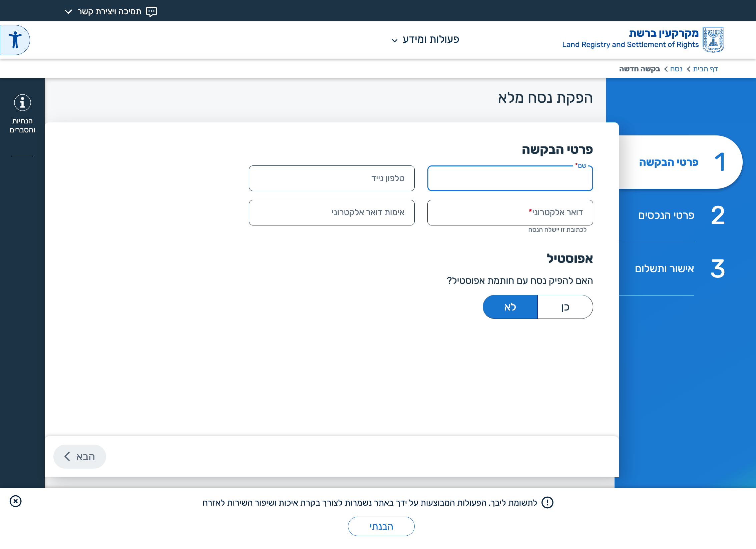Click the 'הבנתי' acknowledge button
This screenshot has height=549, width=756.
coord(381,526)
